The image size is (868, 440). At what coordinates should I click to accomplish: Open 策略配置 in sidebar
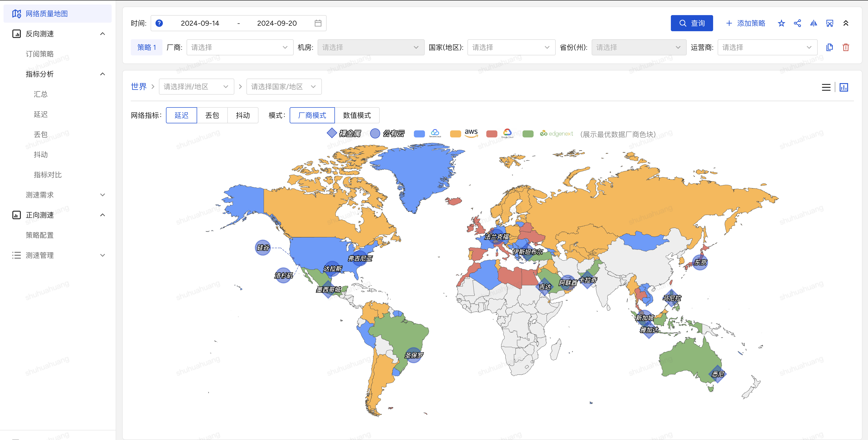click(40, 235)
